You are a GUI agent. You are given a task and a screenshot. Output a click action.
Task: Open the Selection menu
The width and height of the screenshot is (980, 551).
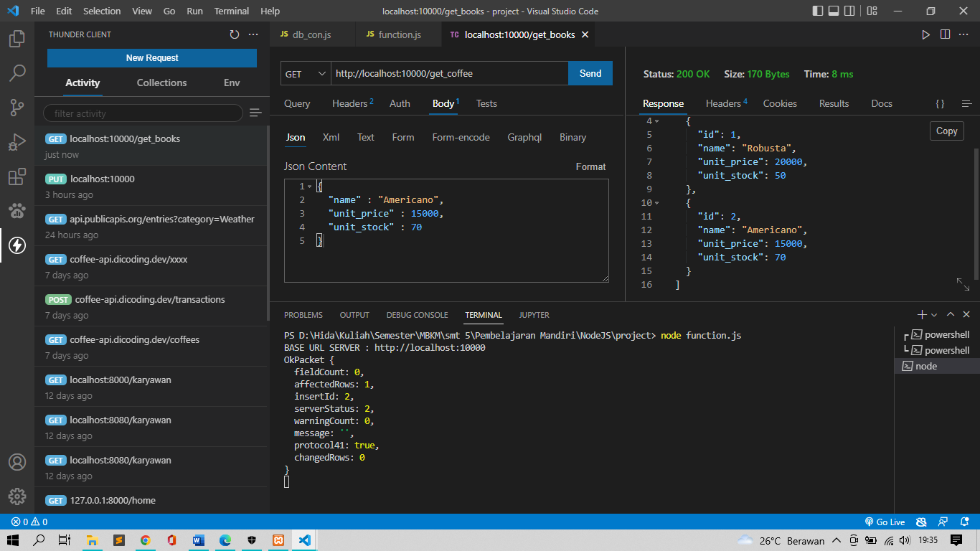pyautogui.click(x=102, y=11)
